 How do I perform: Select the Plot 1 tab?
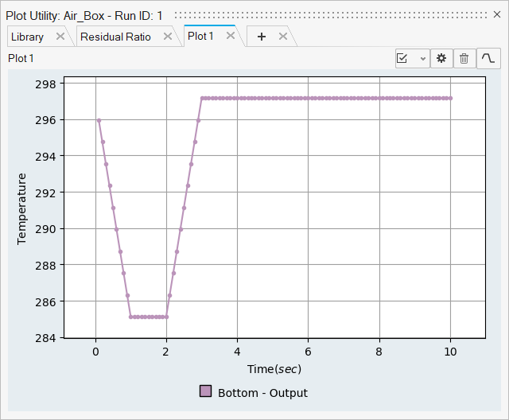[200, 36]
